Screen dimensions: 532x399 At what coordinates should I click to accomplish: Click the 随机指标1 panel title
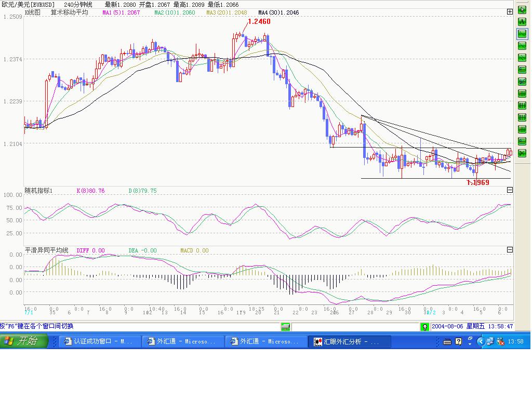pyautogui.click(x=38, y=191)
